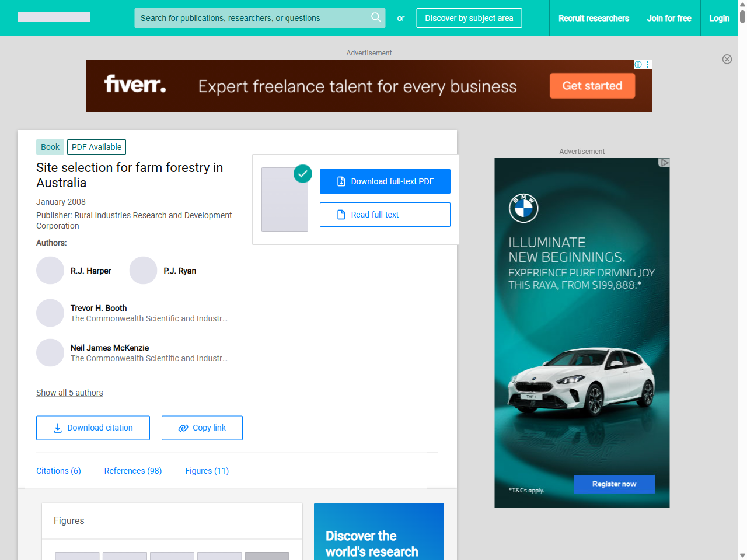
Task: Expand the Show all 5 authors list
Action: click(x=69, y=393)
